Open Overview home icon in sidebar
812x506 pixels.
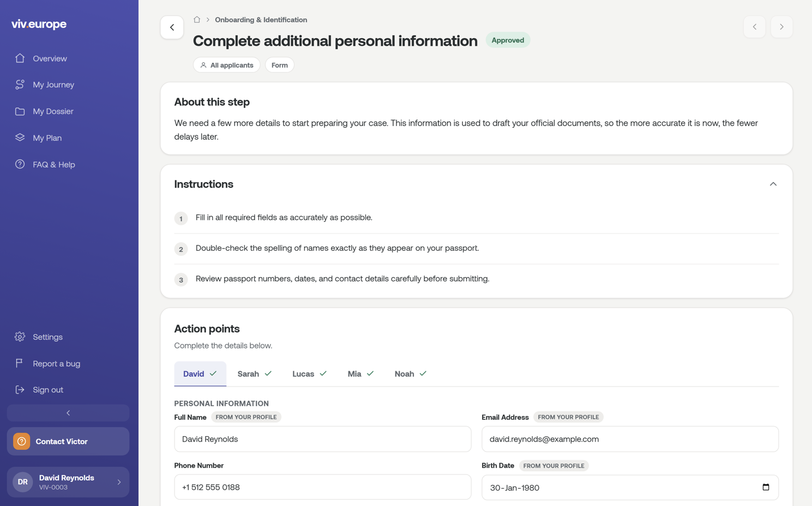20,58
